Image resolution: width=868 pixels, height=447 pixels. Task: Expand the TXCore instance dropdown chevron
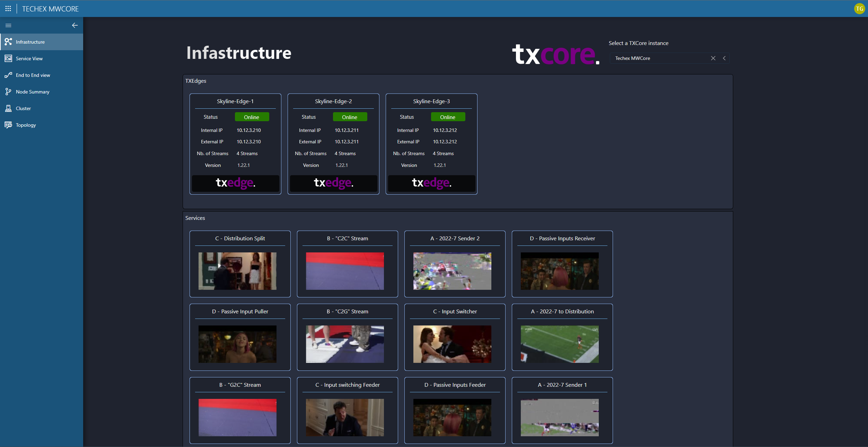point(724,58)
